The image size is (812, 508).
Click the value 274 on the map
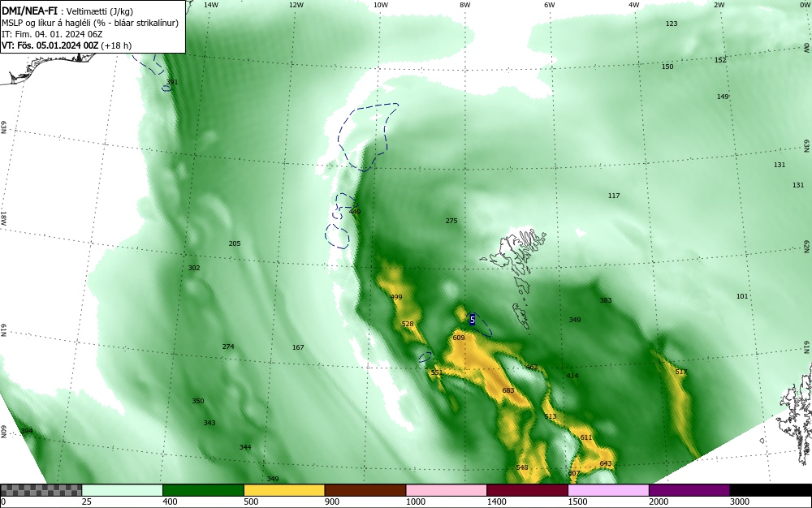(228, 346)
